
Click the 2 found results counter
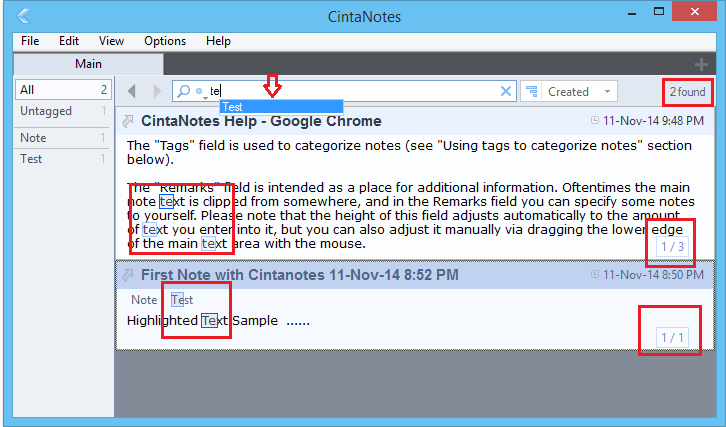(688, 92)
